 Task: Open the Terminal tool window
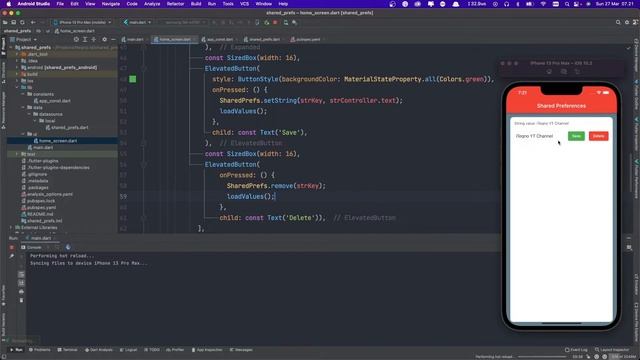point(68,350)
